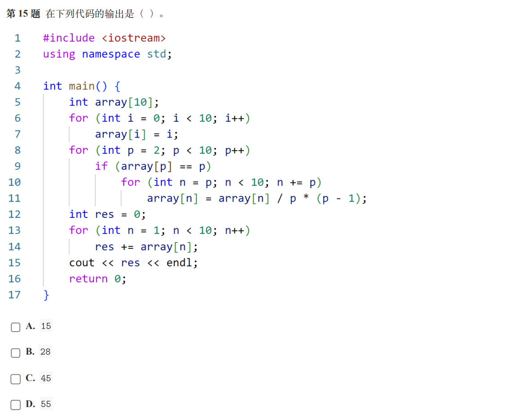This screenshot has height=420, width=506.
Task: Click the "using namespace std;" line
Action: pyautogui.click(x=107, y=54)
